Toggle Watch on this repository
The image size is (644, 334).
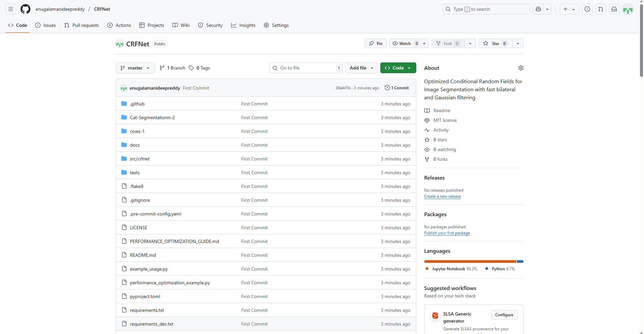pyautogui.click(x=405, y=44)
